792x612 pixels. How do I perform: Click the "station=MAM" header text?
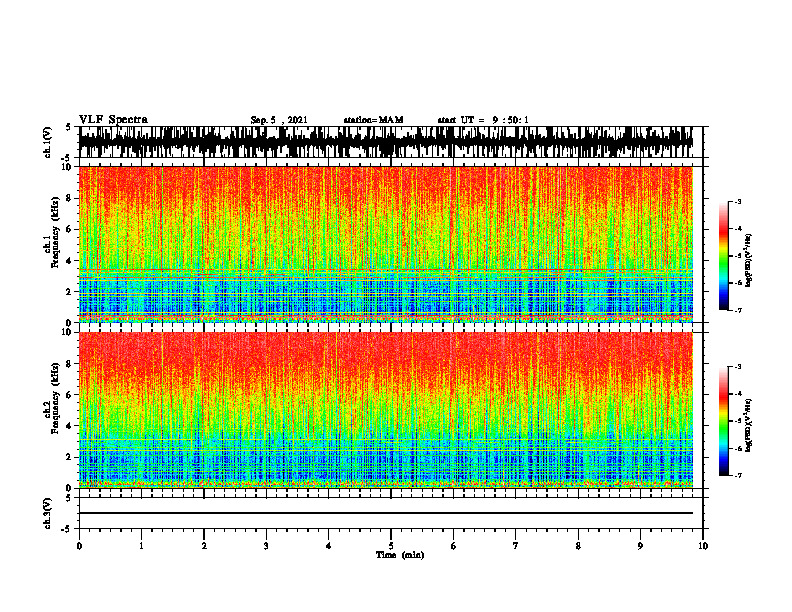click(373, 120)
